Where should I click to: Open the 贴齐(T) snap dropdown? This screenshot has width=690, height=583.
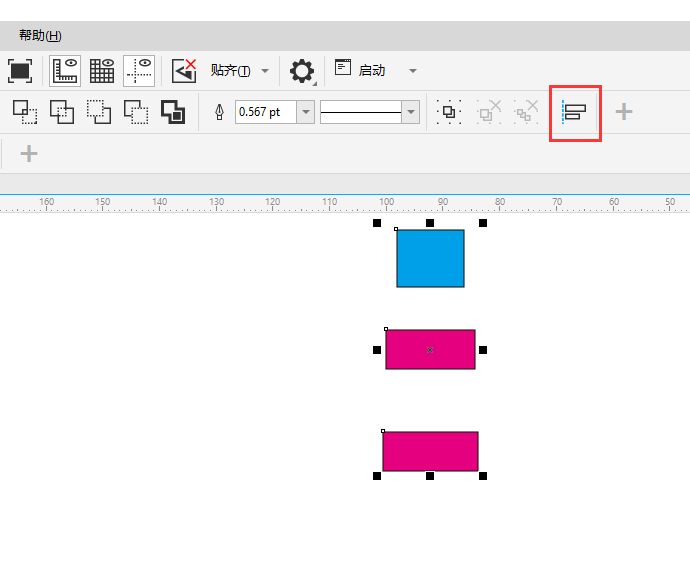[239, 71]
